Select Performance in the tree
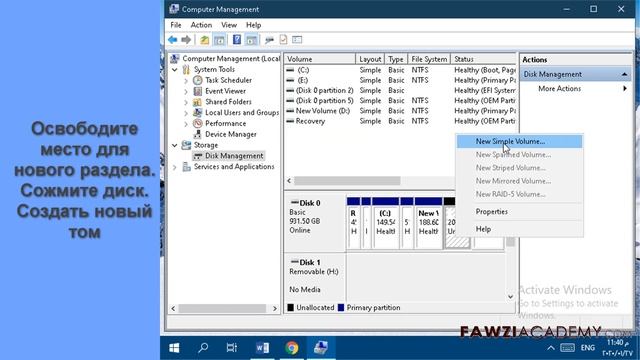Image resolution: width=640 pixels, height=360 pixels. pyautogui.click(x=225, y=124)
